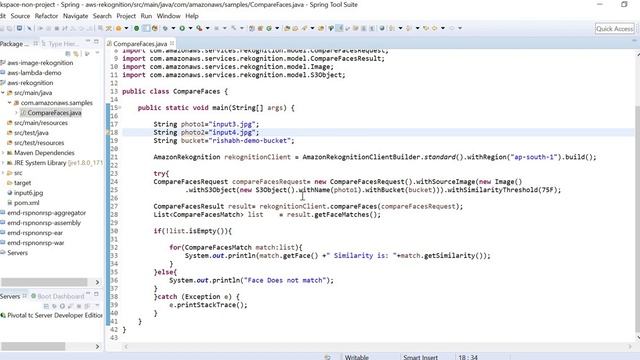640x360 pixels.
Task: Open the Help menu
Action: [x=192, y=16]
